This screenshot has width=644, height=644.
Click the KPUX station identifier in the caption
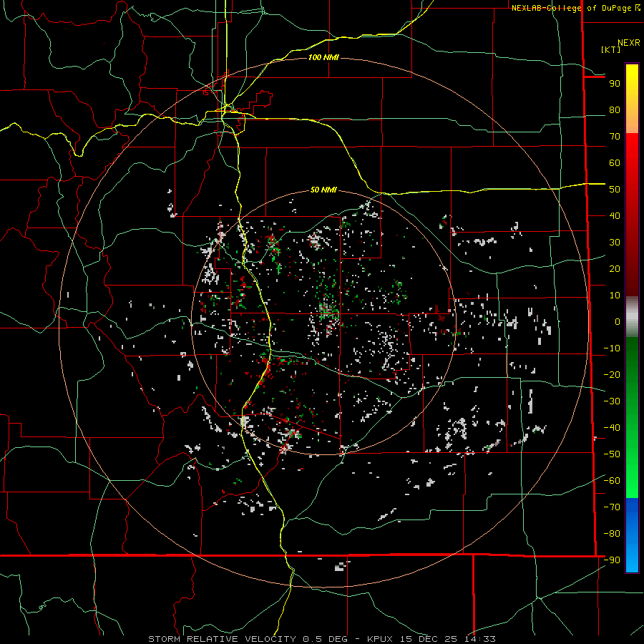click(380, 639)
